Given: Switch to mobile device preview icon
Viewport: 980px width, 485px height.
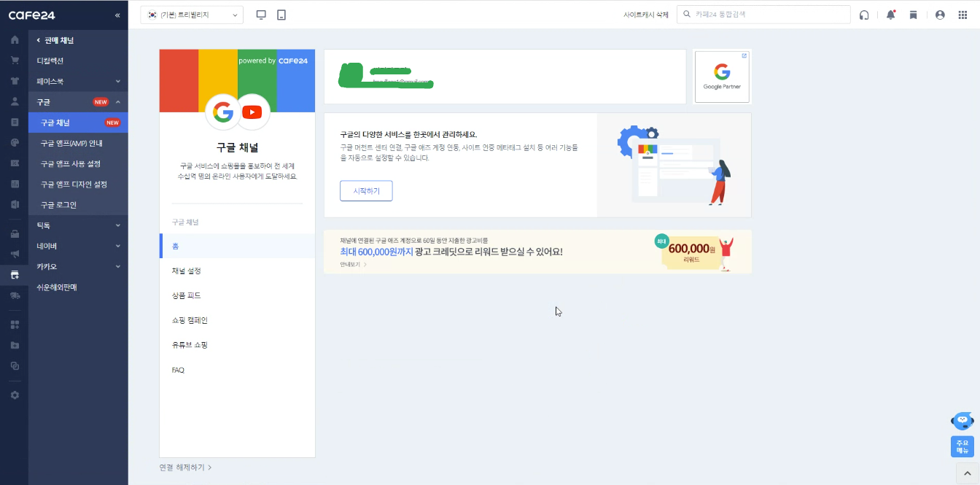Looking at the screenshot, I should coord(281,15).
